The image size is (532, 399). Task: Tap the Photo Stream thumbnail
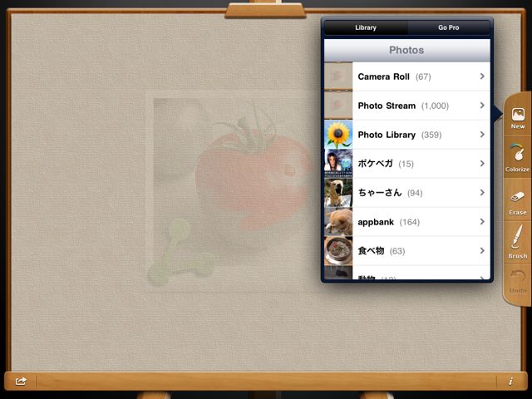coord(338,106)
